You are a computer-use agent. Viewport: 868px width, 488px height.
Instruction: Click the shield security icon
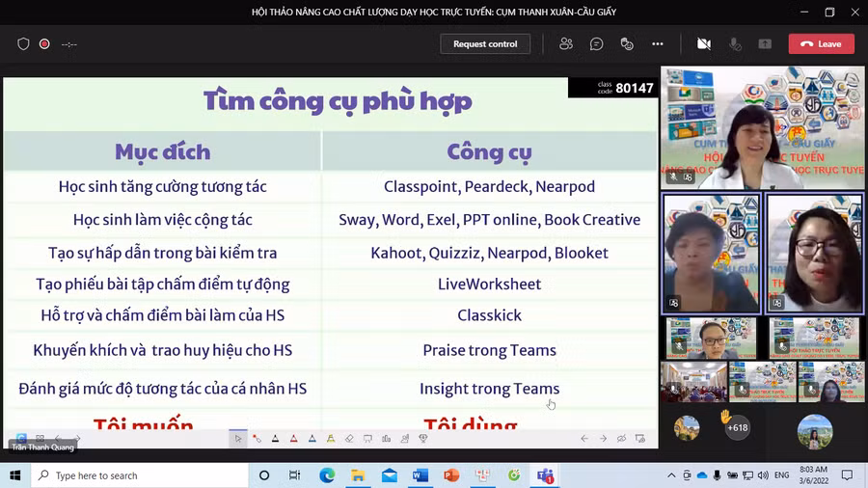click(23, 43)
